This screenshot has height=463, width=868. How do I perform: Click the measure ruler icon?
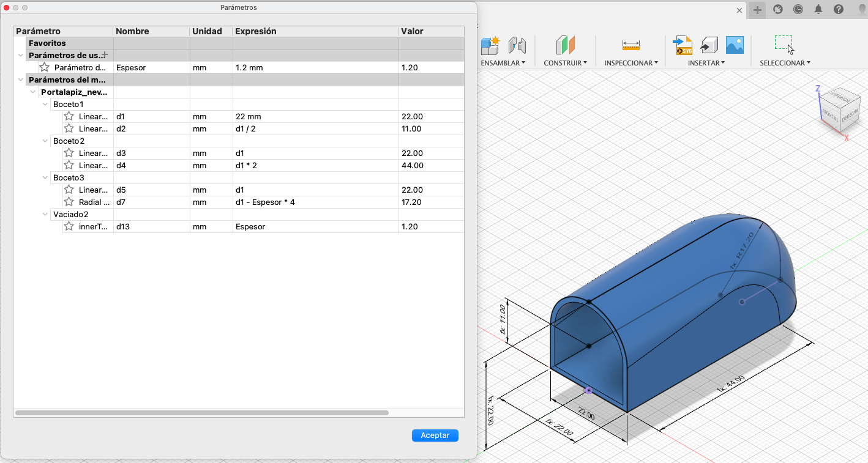(x=630, y=45)
